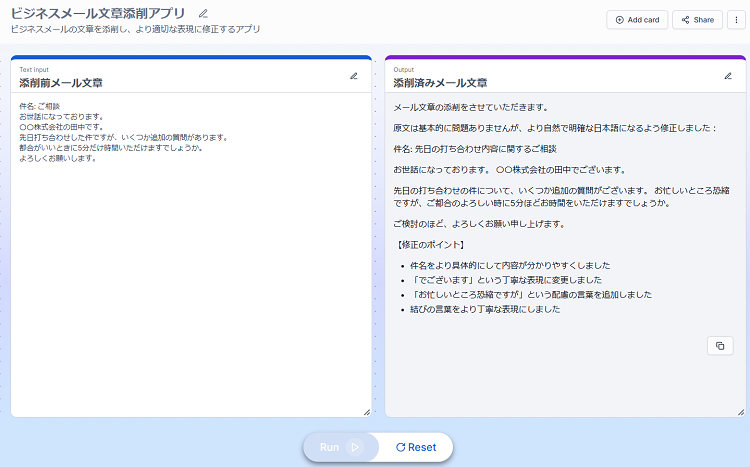Image resolution: width=750 pixels, height=467 pixels.
Task: Open the three-dot more options menu
Action: 736,20
